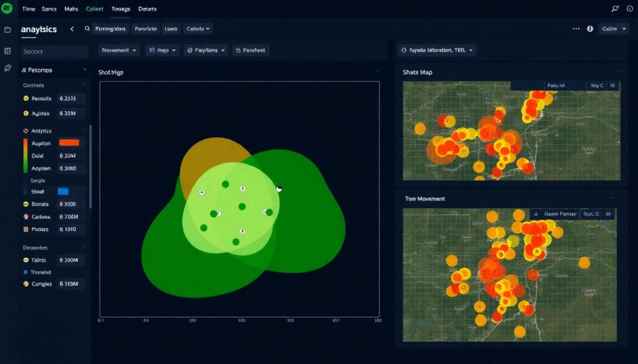Viewport: 638px width, 364px height.
Task: Open the folder icon in left sidebar
Action: pos(7,30)
